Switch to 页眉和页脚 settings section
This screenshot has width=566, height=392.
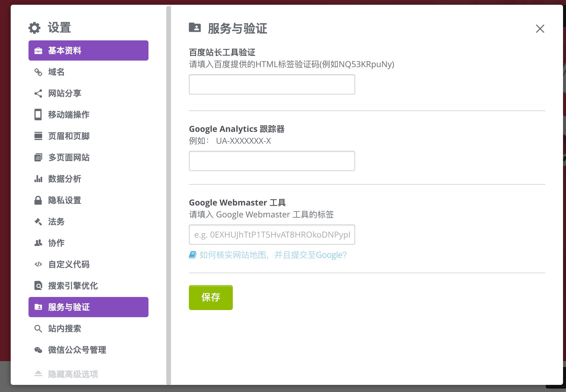point(69,136)
